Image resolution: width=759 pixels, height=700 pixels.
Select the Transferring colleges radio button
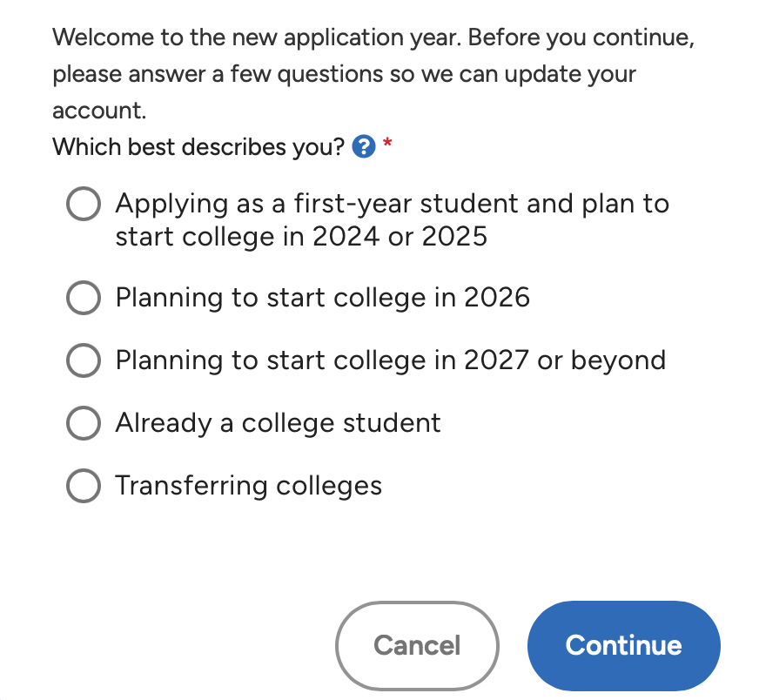84,486
